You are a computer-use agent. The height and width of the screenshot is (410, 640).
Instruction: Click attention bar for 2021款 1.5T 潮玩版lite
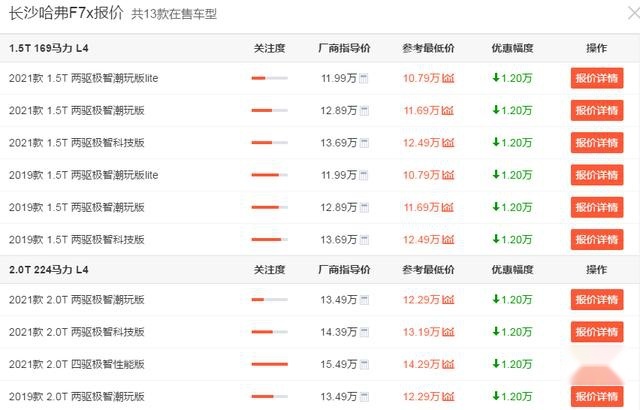pos(269,78)
